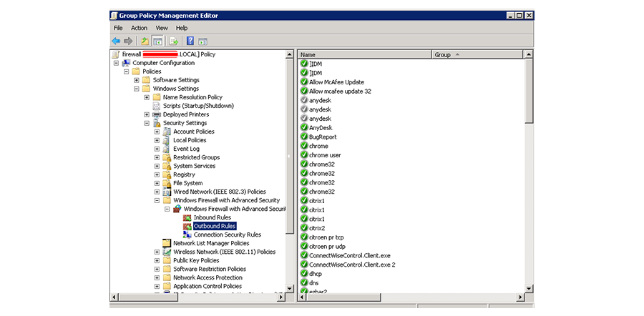Viewport: 644px width, 316px height.
Task: Click the Network List Manager Policies icon
Action: 167,243
